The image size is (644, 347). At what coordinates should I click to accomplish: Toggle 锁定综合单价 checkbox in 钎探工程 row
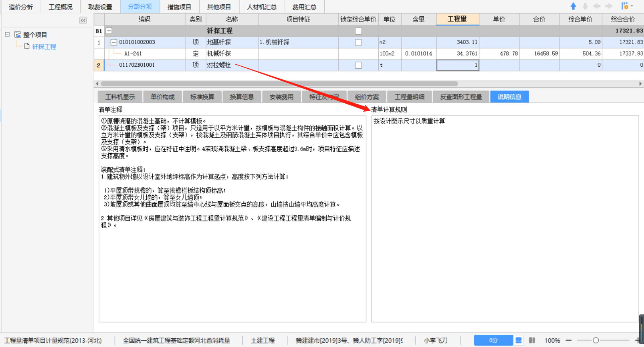(x=358, y=31)
